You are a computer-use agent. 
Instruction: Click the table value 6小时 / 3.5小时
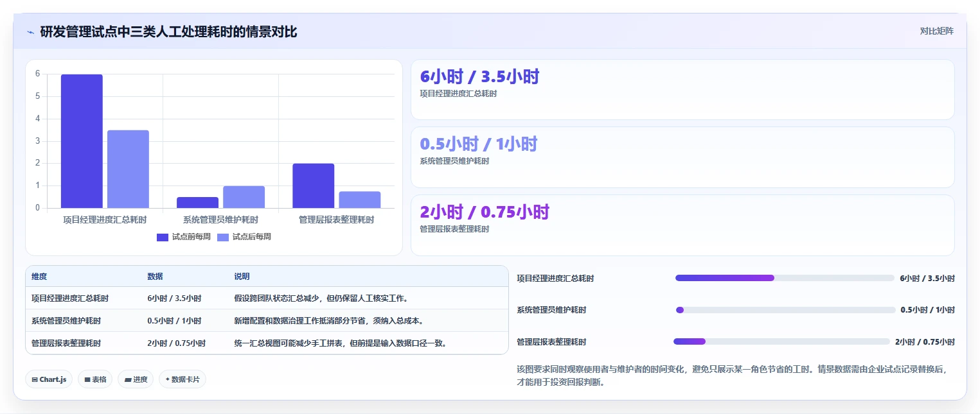click(174, 298)
